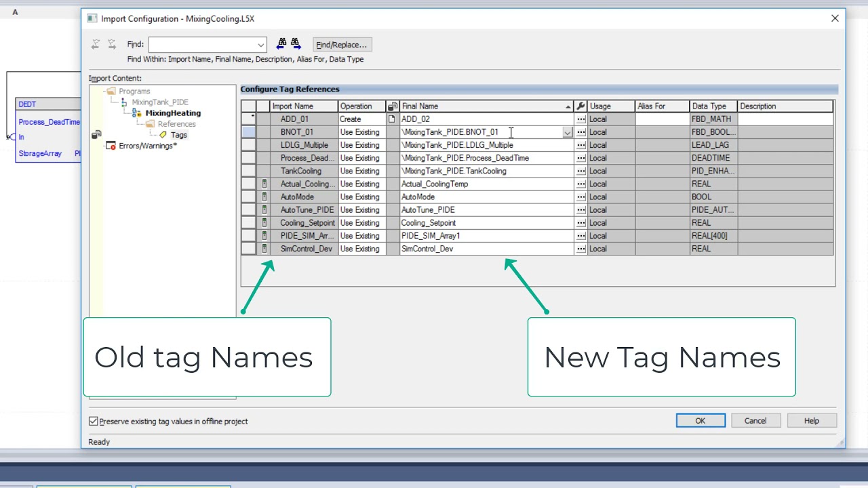This screenshot has width=868, height=488.
Task: Open the BNOT_01 Final Name dropdown arrow
Action: [568, 133]
